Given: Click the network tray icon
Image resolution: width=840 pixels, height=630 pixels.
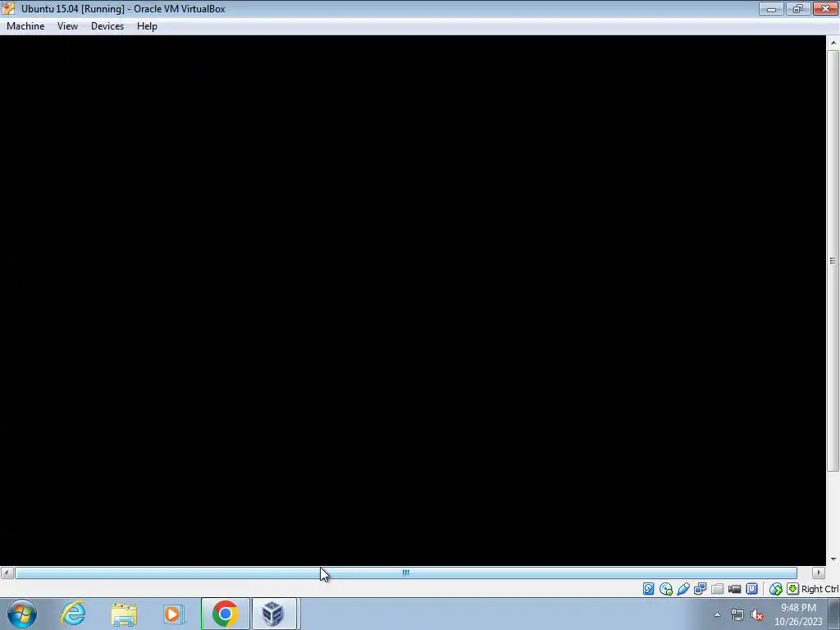Looking at the screenshot, I should tap(737, 615).
